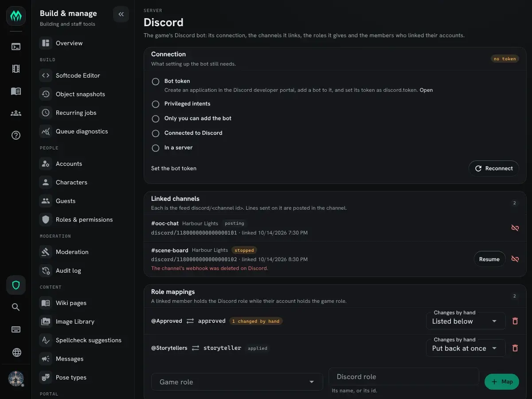This screenshot has width=532, height=399.
Task: Open Guests in the sidebar
Action: (83, 201)
